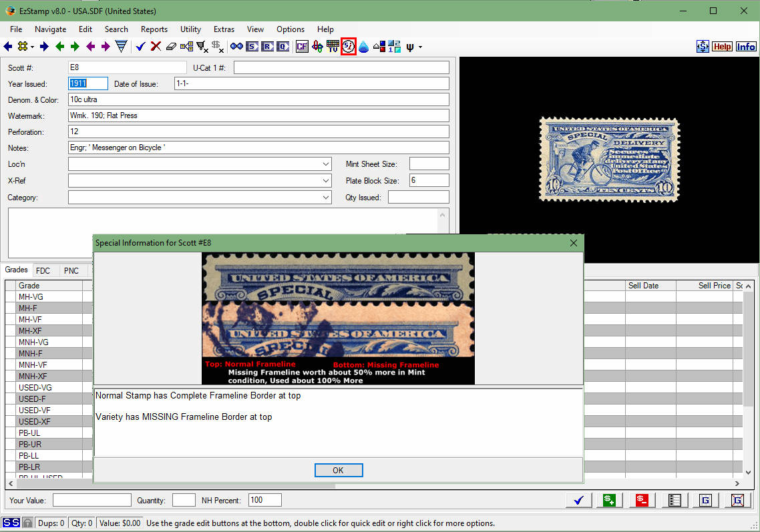Open the dollar sign icon near Help
Viewport: 760px width, 532px height.
(702, 46)
